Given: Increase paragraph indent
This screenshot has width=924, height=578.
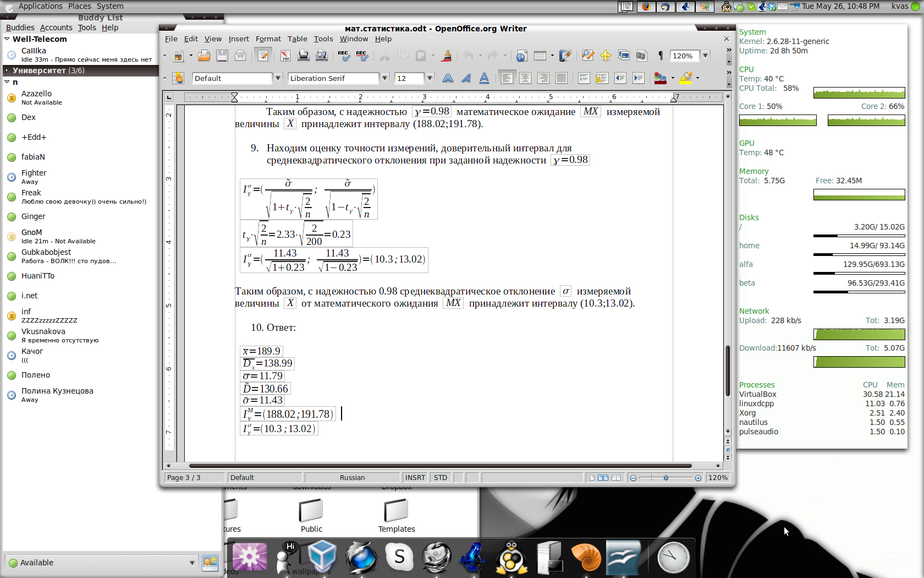Looking at the screenshot, I should (639, 78).
